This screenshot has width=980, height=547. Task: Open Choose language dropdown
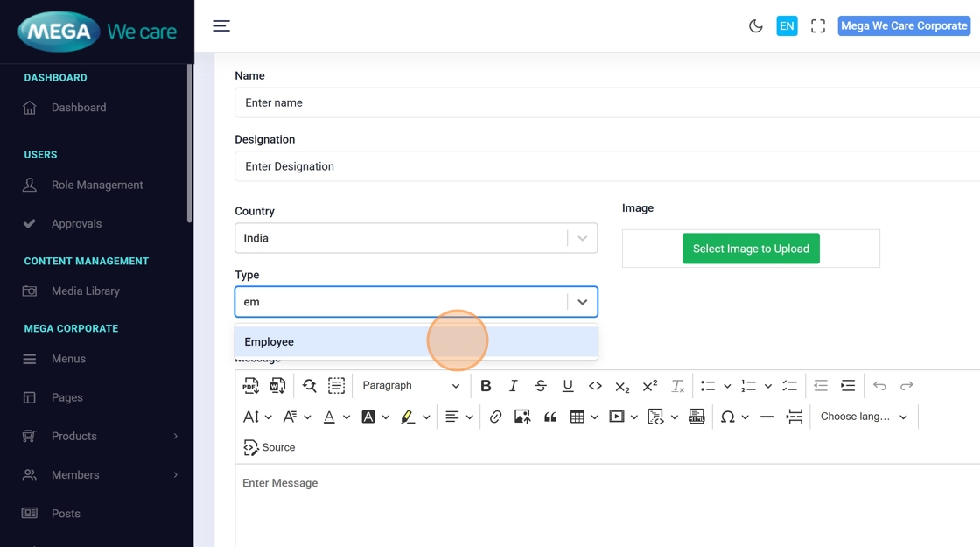tap(863, 417)
